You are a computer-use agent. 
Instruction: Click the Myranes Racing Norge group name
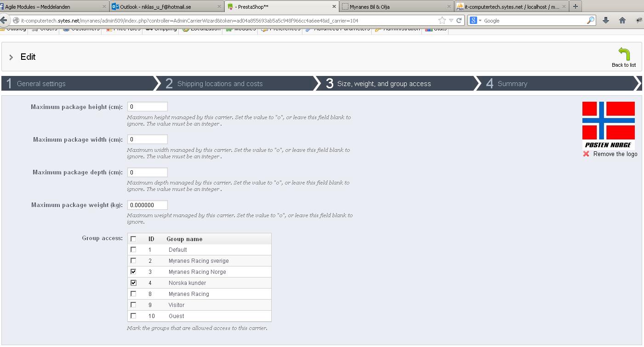click(197, 272)
